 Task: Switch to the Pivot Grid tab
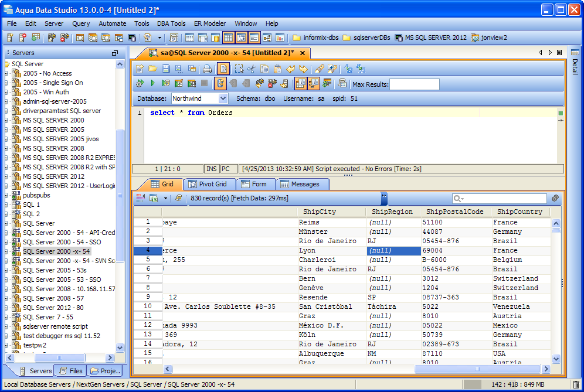click(x=209, y=184)
